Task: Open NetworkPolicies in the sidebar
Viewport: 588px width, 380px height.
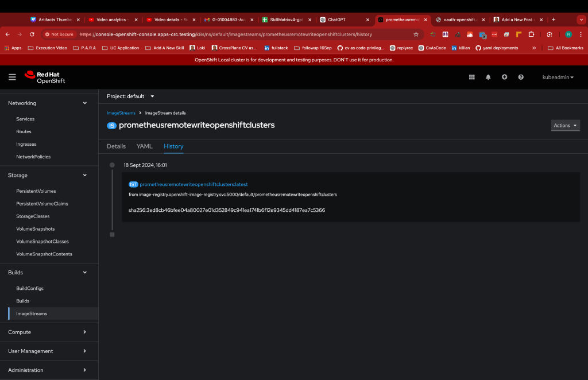Action: click(x=33, y=157)
